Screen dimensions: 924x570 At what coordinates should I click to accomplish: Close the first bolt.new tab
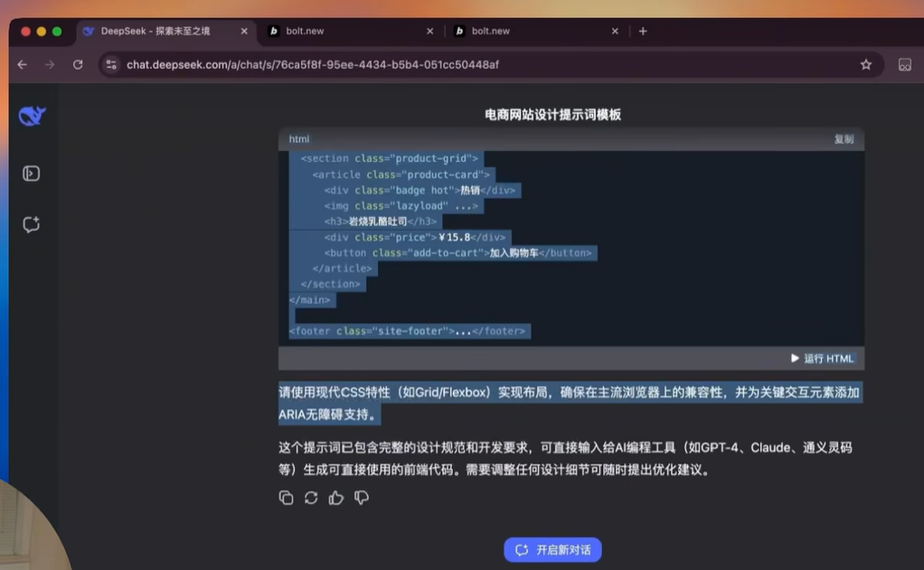[429, 31]
